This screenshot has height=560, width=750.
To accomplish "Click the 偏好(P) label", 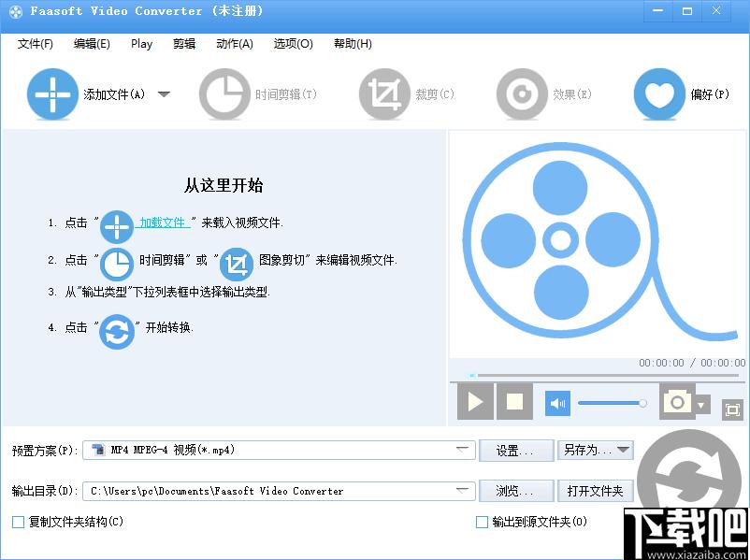I will point(710,94).
